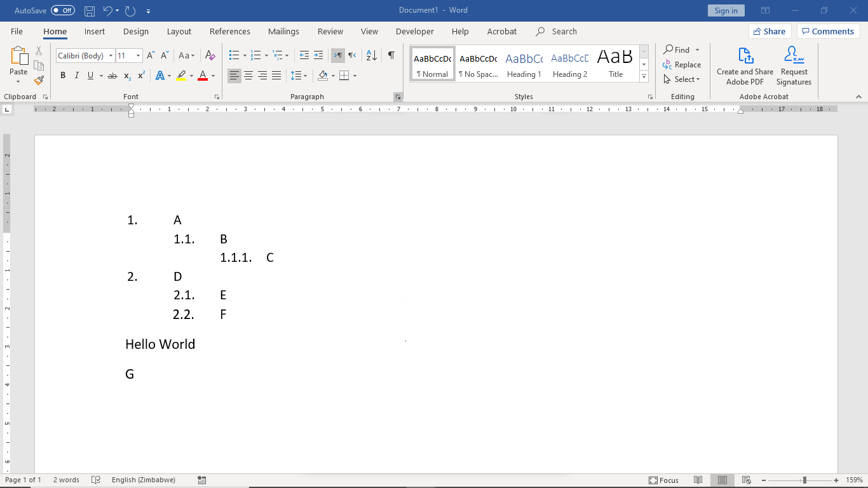Switch to Web Layout view icon
Image resolution: width=868 pixels, height=488 pixels.
coord(747,480)
